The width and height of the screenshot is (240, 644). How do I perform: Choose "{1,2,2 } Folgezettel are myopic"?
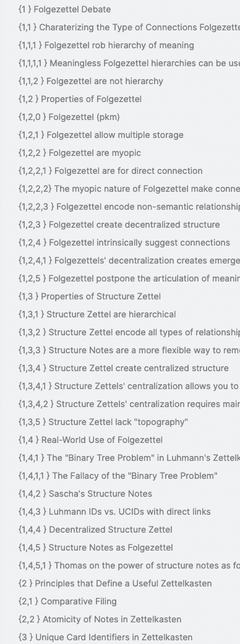click(80, 153)
